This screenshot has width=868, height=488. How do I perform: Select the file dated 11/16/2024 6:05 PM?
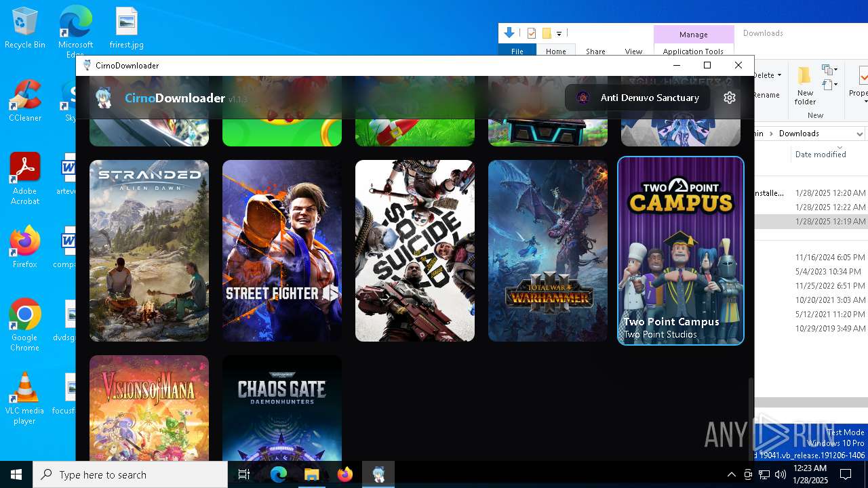click(810, 258)
